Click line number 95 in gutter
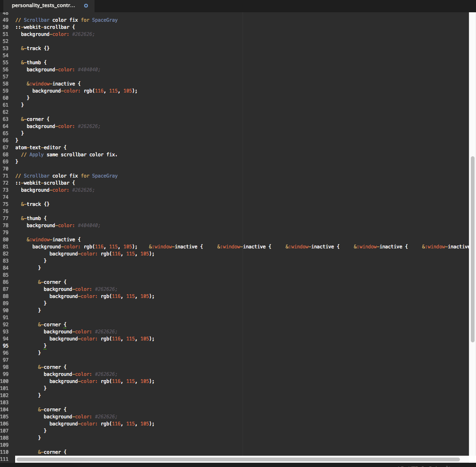 coord(6,346)
